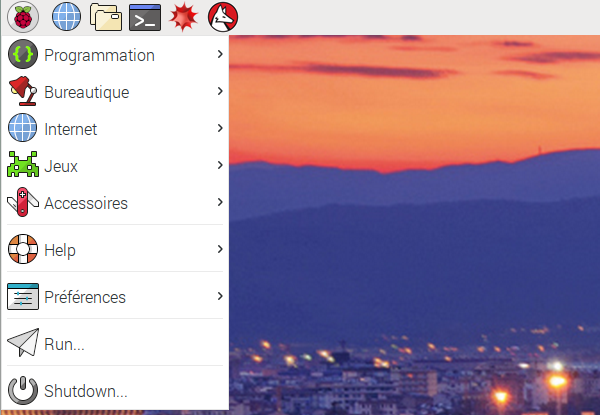Open the Raspberry Pi main menu button

tap(23, 17)
